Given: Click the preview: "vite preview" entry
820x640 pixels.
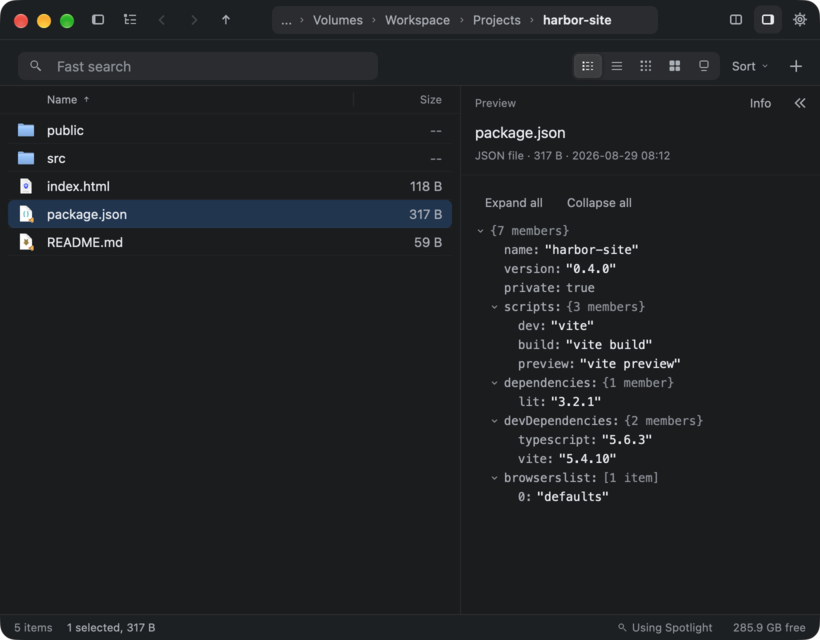Looking at the screenshot, I should click(x=599, y=364).
